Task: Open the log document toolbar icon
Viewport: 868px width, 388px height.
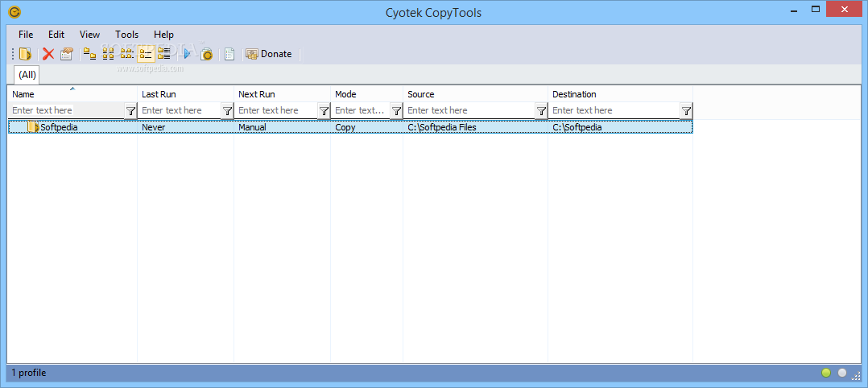Action: point(229,54)
